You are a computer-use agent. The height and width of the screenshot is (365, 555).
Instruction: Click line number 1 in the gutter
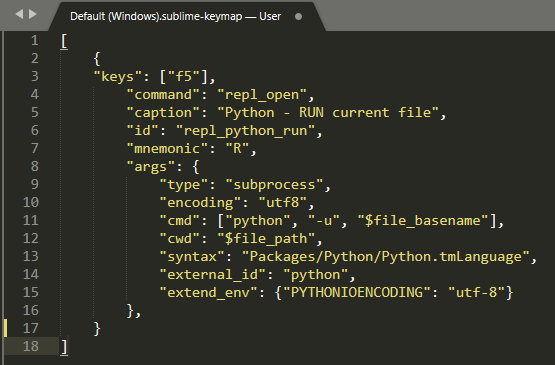point(34,40)
